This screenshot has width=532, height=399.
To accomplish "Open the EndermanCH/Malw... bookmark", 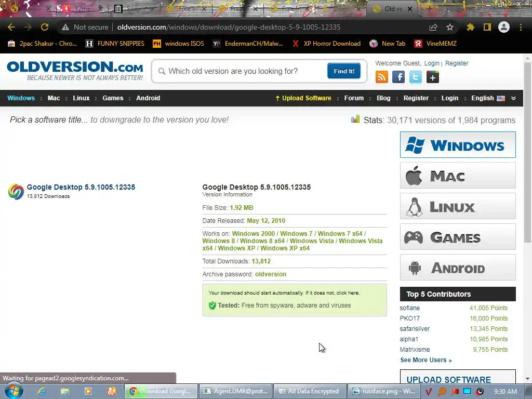I will tap(248, 44).
